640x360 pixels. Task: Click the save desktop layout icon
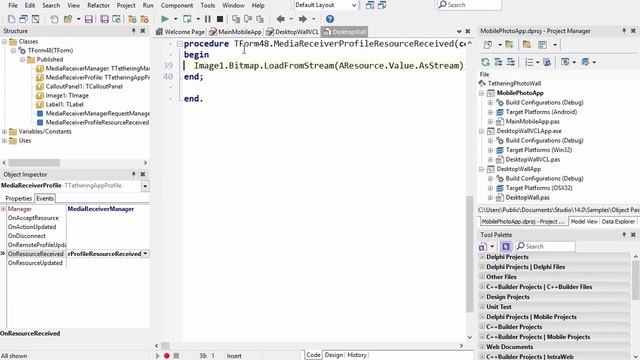click(370, 5)
